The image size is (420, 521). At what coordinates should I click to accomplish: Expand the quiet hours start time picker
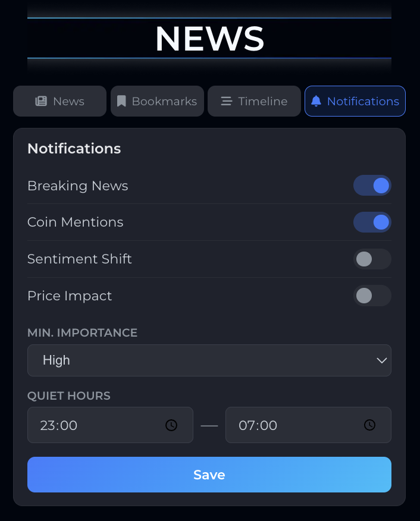110,425
